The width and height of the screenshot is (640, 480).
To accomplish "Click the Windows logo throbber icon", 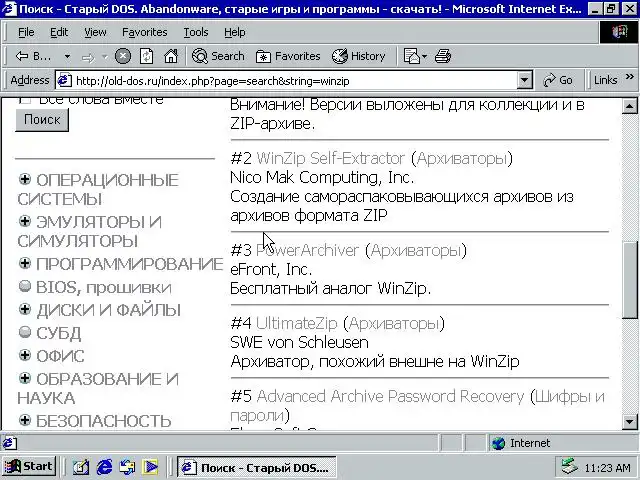I will coord(619,32).
